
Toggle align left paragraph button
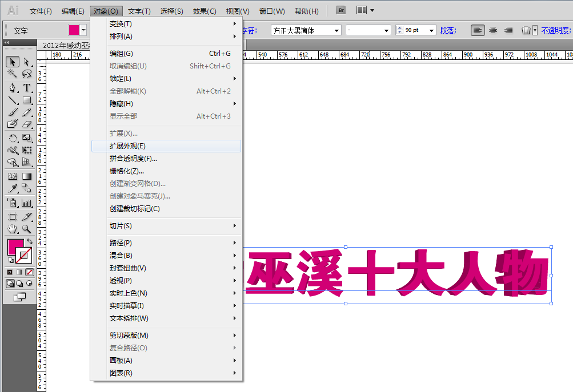pyautogui.click(x=478, y=30)
